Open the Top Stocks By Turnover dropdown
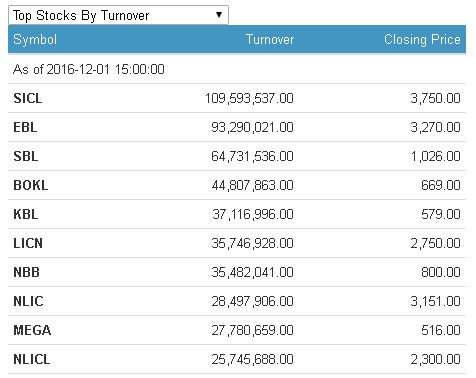This screenshot has width=476, height=378. pyautogui.click(x=118, y=15)
